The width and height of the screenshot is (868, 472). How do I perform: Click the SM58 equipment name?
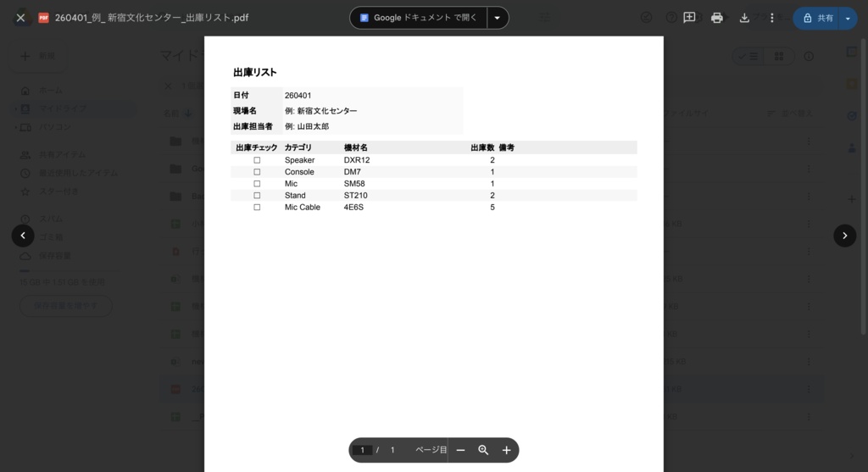pos(354,184)
